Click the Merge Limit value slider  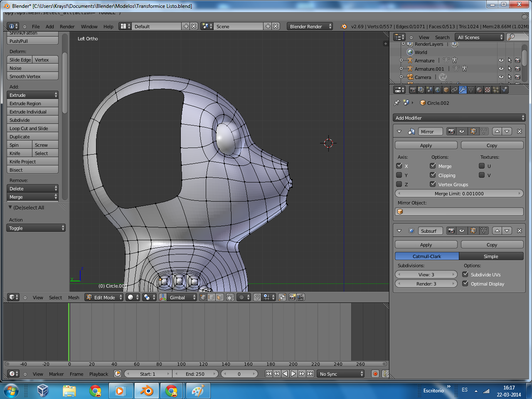tap(459, 194)
